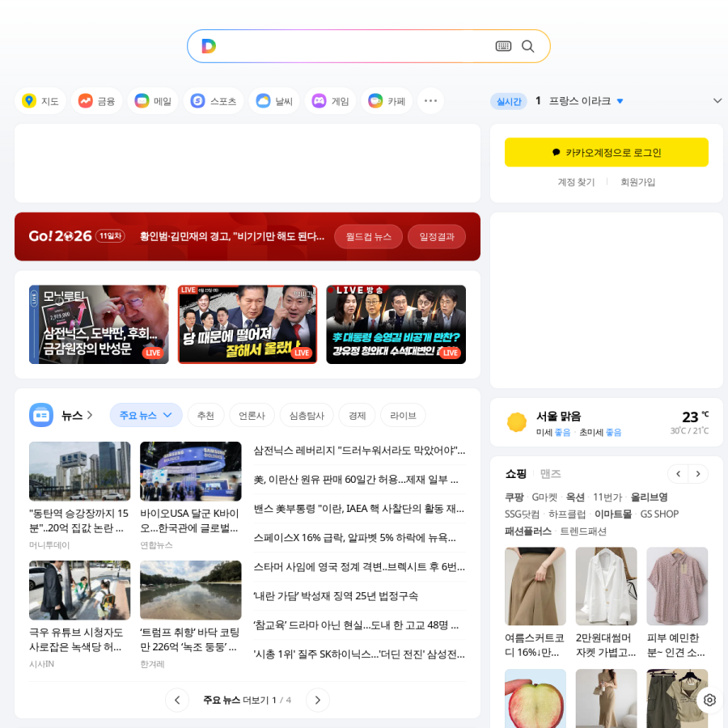The height and width of the screenshot is (728, 728).
Task: Click 이마트몰 shopping link
Action: 613,514
